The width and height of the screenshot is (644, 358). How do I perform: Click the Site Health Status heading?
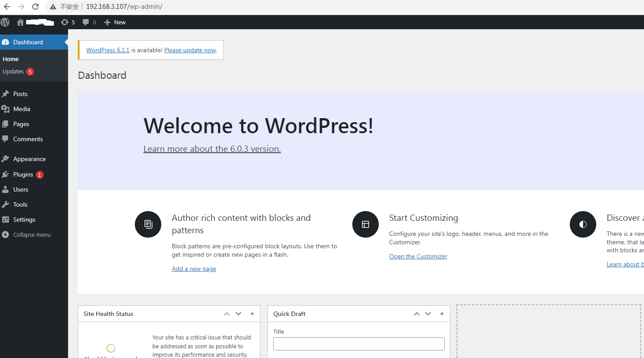108,314
